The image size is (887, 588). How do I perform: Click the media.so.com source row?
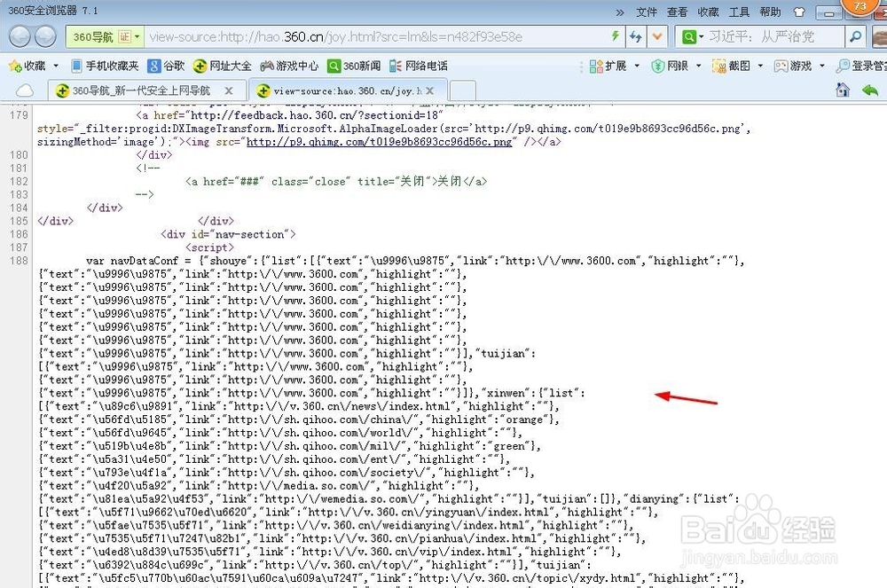[258, 486]
